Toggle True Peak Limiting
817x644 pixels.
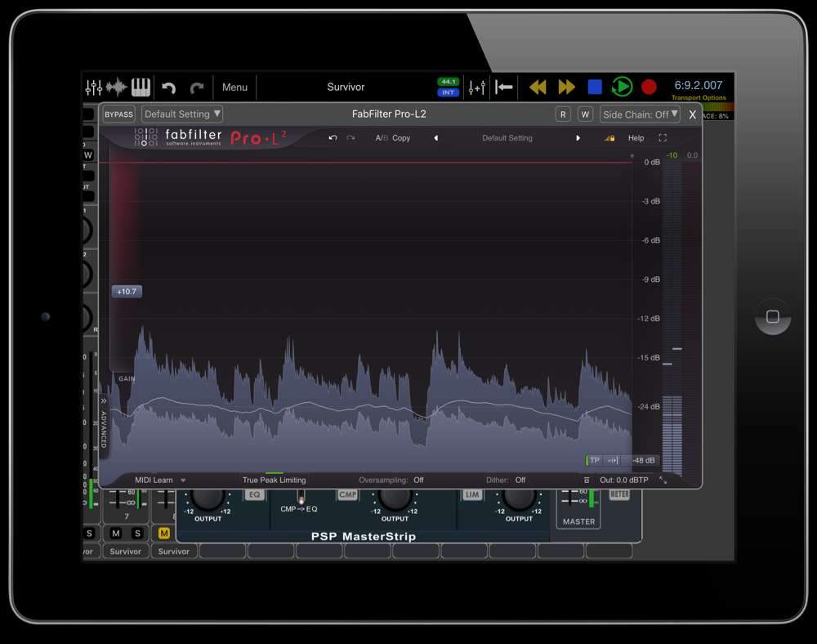(x=274, y=480)
